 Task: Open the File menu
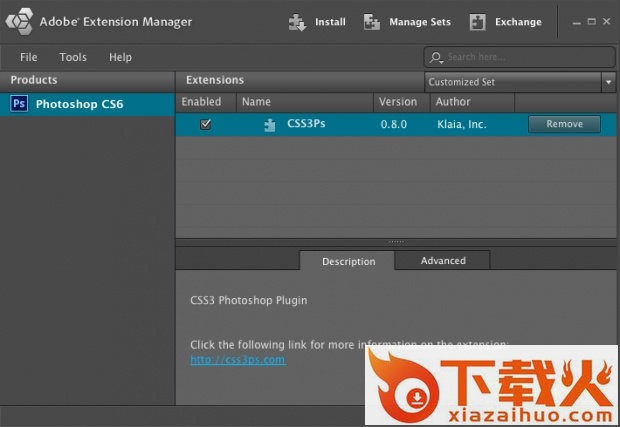click(x=28, y=57)
